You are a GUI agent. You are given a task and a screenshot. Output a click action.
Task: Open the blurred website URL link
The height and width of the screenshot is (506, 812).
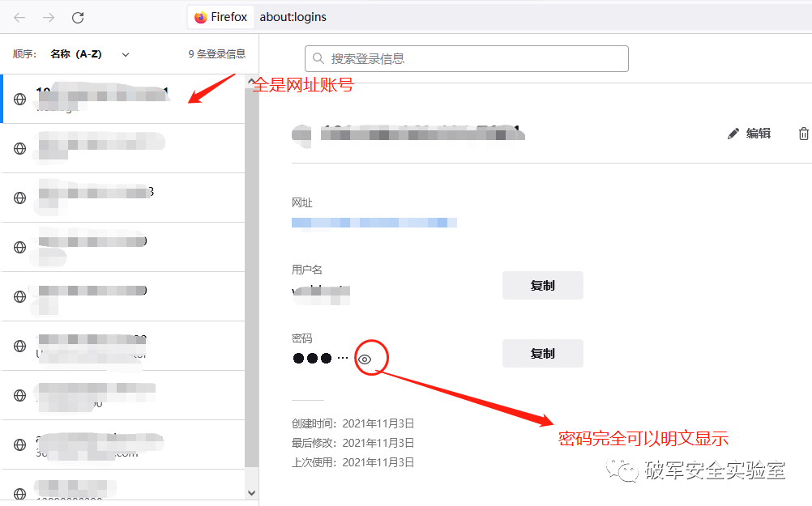(x=374, y=223)
